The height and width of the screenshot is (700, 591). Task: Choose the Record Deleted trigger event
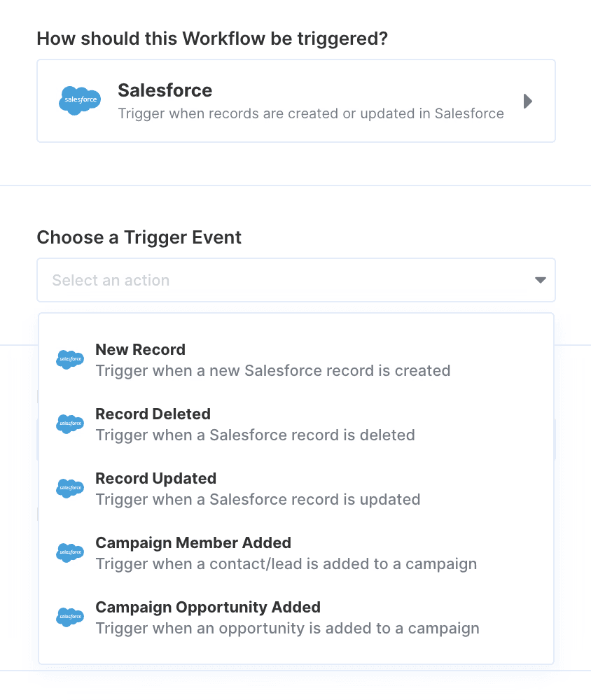(153, 414)
